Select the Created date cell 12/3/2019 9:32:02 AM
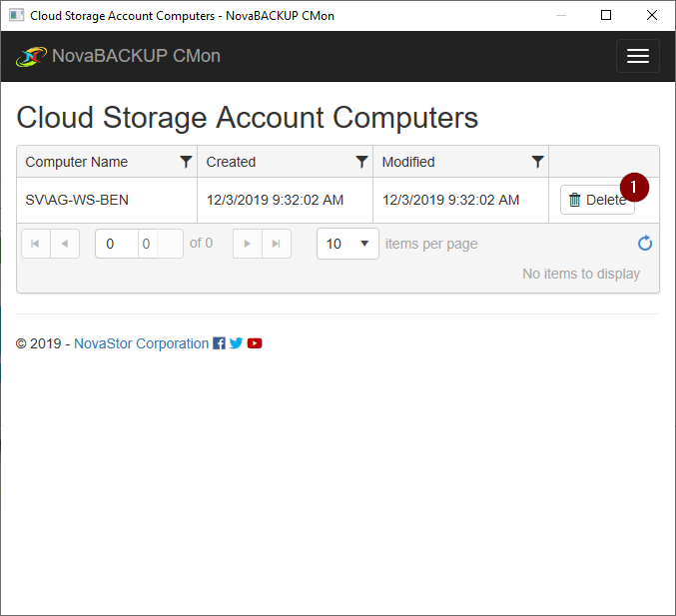This screenshot has width=676, height=616. tap(285, 200)
